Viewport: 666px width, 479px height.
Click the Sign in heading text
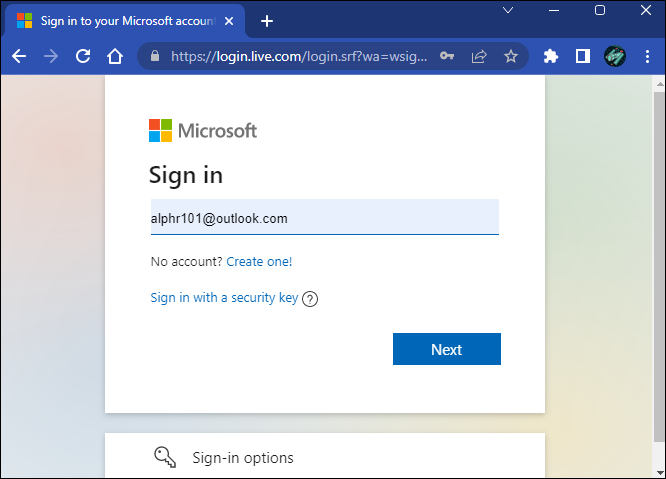[x=186, y=175]
